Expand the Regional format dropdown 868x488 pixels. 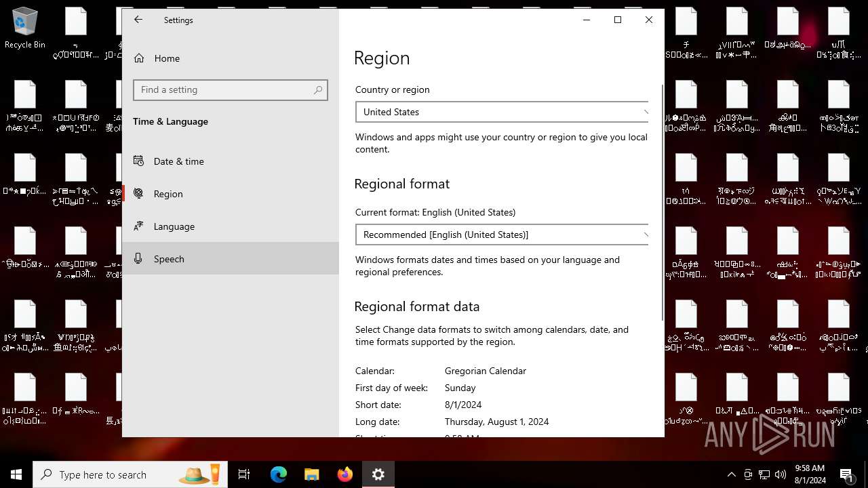502,235
